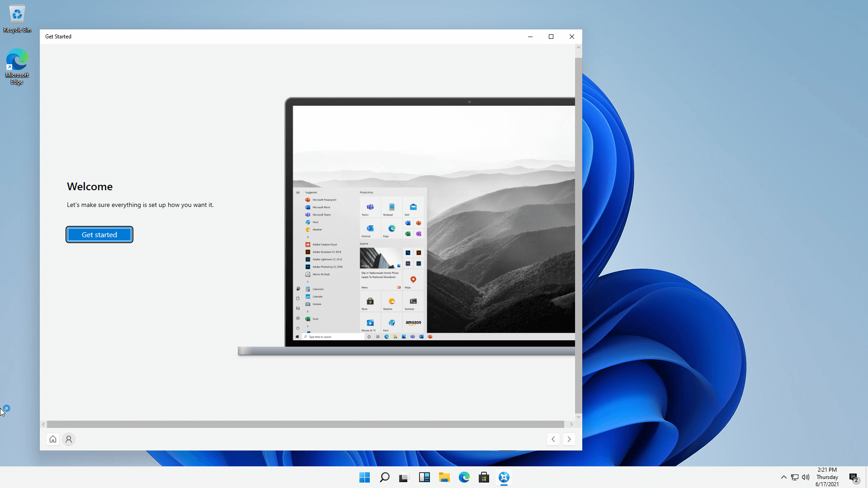868x488 pixels.
Task: Expand the hidden system tray icons
Action: pos(783,477)
